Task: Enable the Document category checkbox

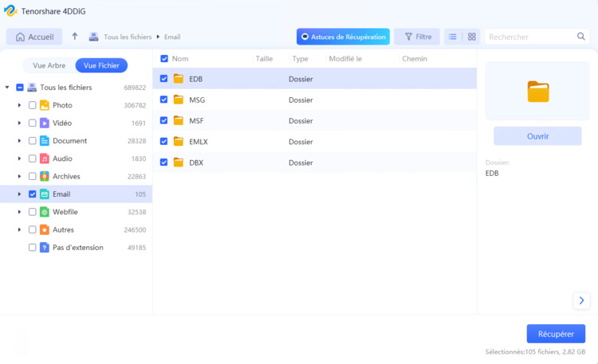Action: pyautogui.click(x=32, y=141)
